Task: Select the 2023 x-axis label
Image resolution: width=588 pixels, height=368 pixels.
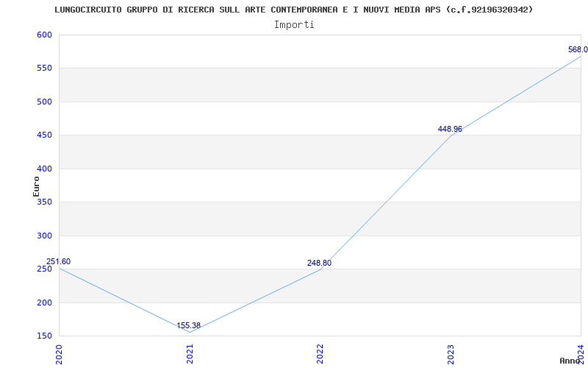Action: pos(451,354)
